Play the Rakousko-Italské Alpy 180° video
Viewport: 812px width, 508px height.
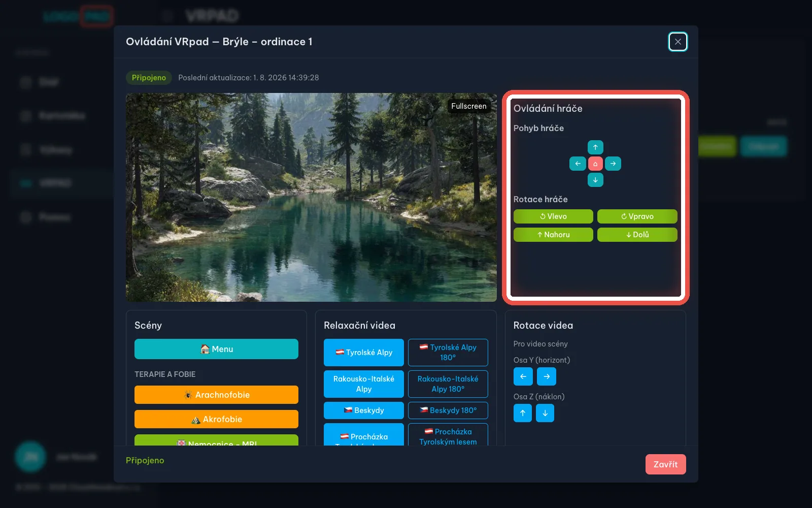pos(448,384)
